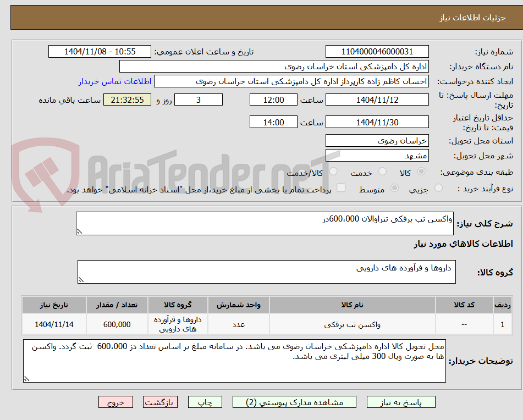523x420 pixels.
Task: Select the متوسط purchase type radio
Action: [394, 188]
